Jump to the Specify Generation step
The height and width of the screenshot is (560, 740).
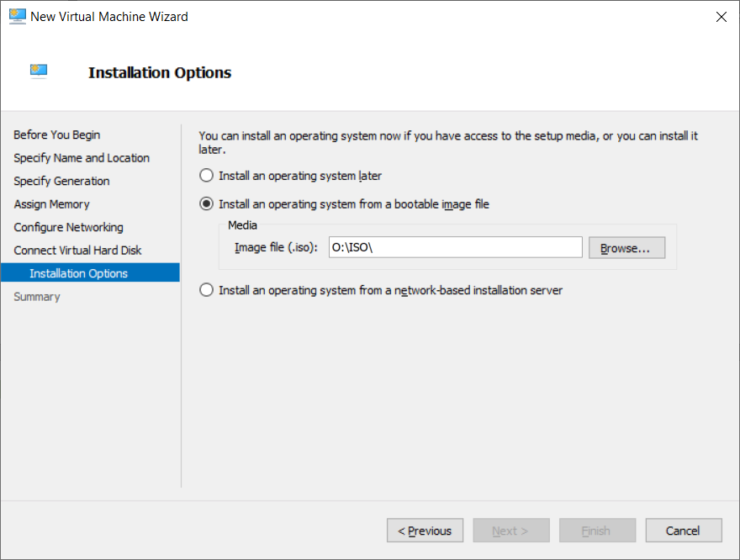click(x=61, y=181)
